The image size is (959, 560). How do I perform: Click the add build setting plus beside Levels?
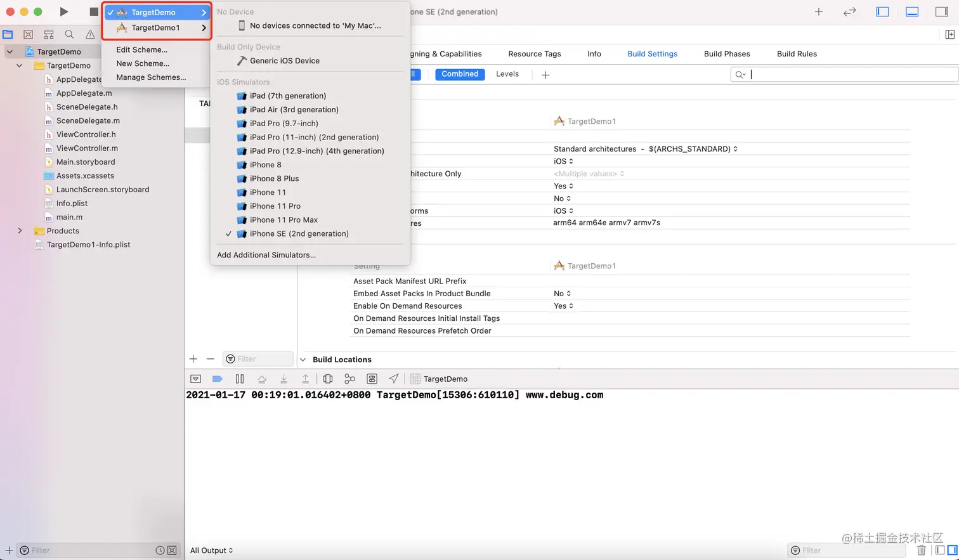click(545, 75)
